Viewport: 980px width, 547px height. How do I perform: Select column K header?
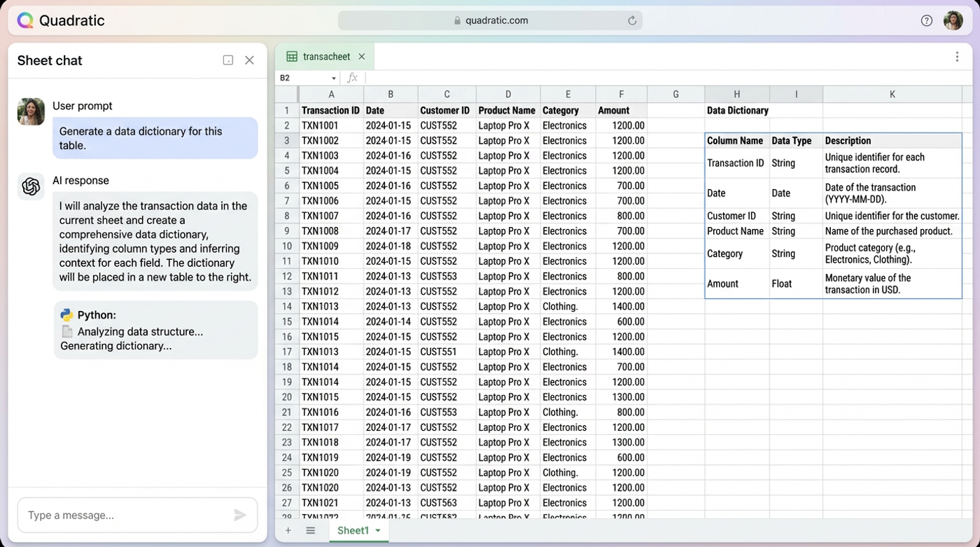(x=892, y=95)
